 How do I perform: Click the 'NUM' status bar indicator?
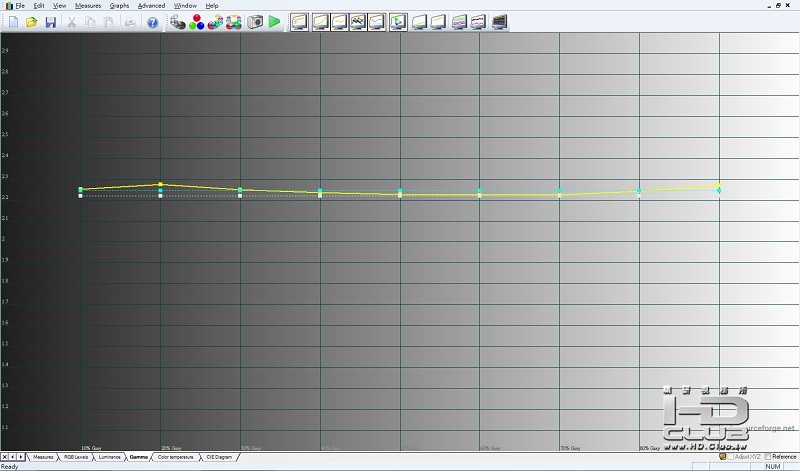(x=772, y=466)
